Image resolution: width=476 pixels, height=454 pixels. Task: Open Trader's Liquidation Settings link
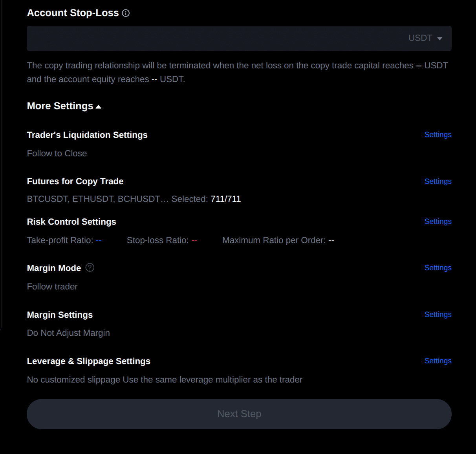(x=438, y=135)
